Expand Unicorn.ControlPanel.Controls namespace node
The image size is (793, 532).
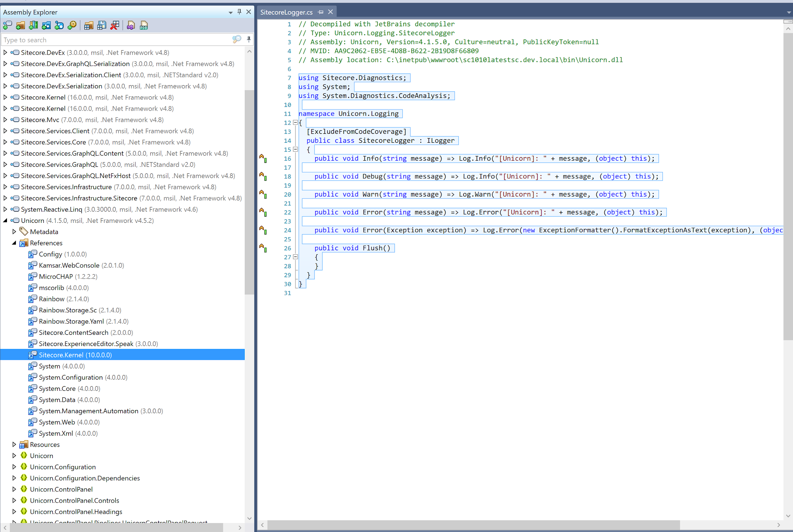pyautogui.click(x=14, y=501)
